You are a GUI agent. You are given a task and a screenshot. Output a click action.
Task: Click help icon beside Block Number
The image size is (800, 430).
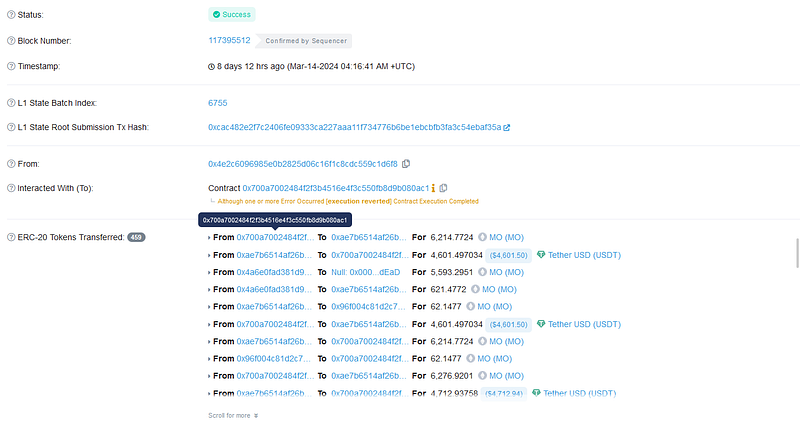[x=11, y=41]
